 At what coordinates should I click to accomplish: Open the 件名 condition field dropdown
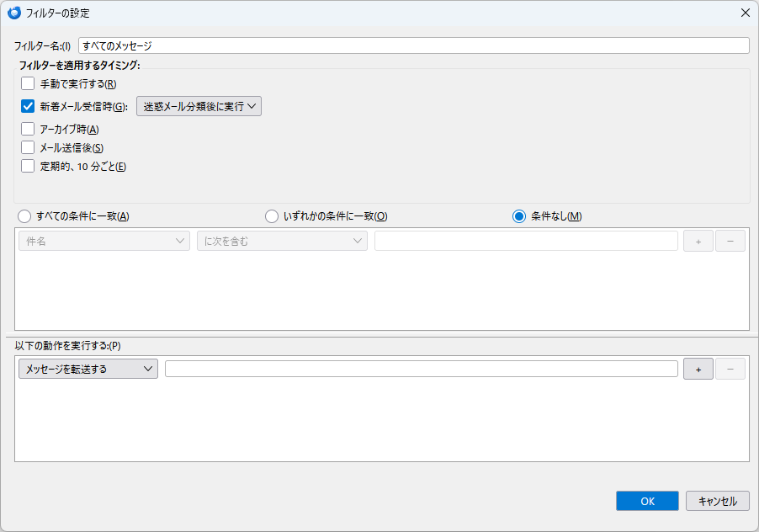click(x=105, y=242)
